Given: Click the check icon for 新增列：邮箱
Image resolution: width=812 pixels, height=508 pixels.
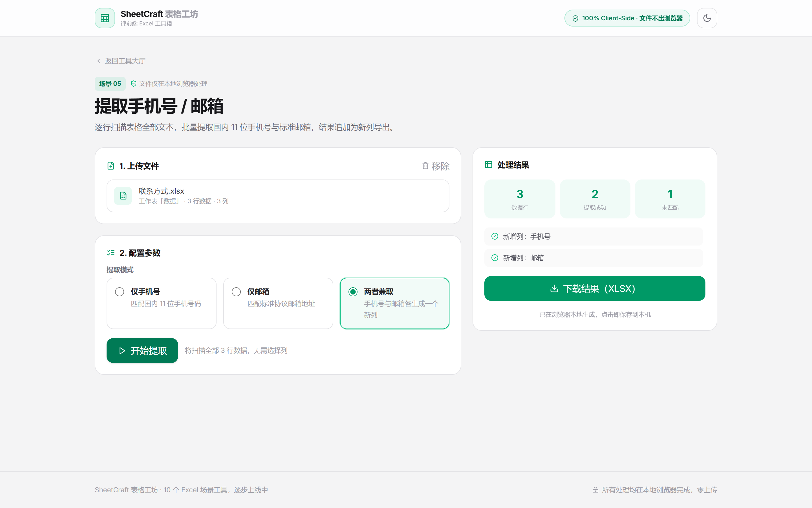Looking at the screenshot, I should pos(495,258).
